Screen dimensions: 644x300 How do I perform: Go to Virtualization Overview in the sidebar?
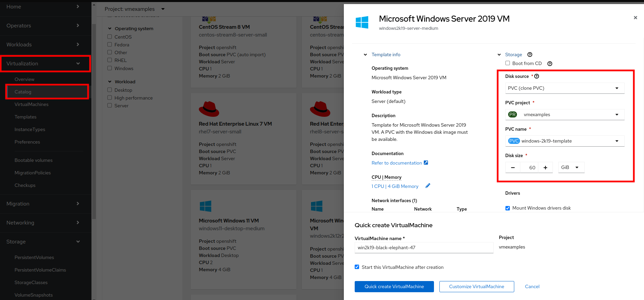pyautogui.click(x=24, y=79)
